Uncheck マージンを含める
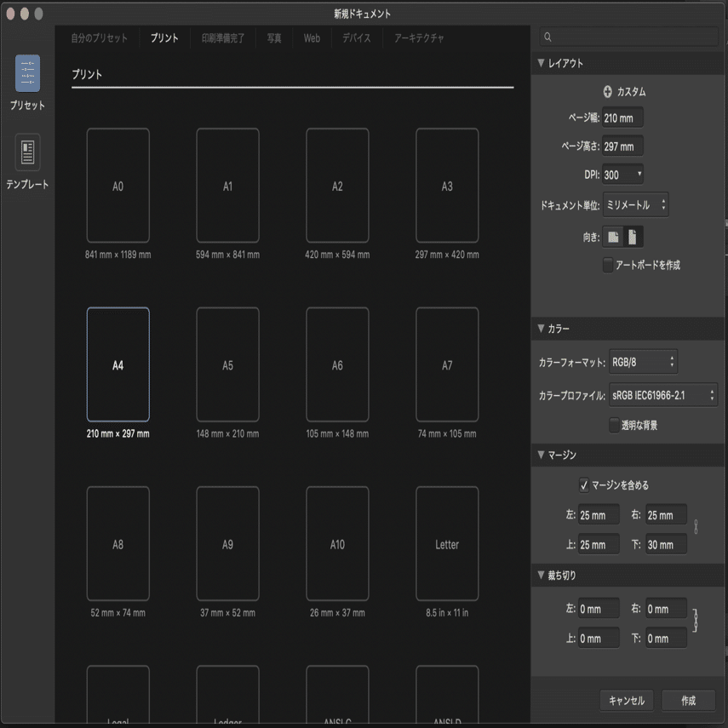This screenshot has height=728, width=728. (584, 485)
